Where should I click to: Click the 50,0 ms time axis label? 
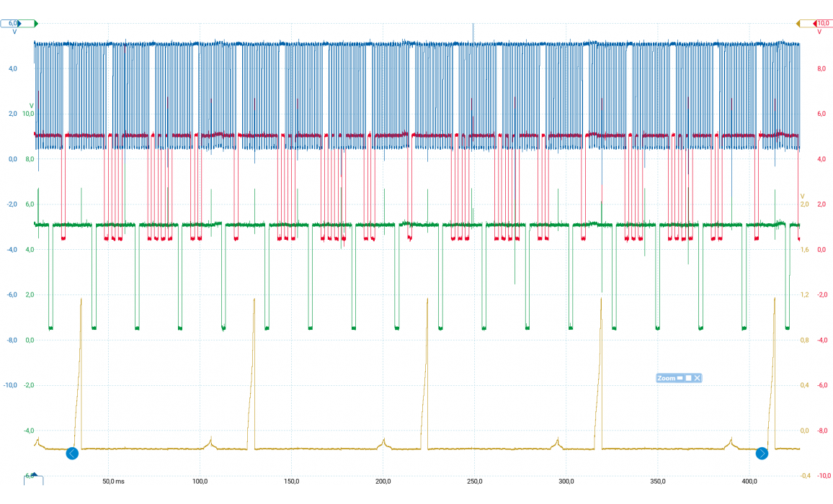coord(113,481)
